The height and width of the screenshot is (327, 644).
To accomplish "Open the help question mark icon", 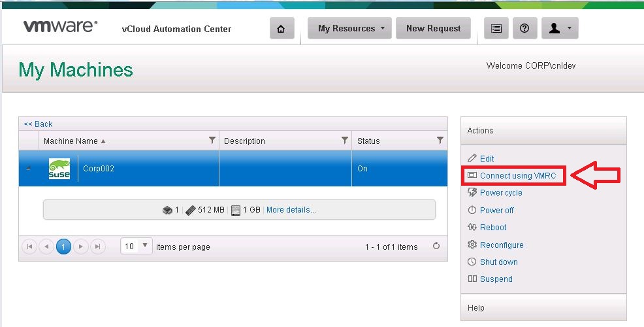I will click(x=524, y=28).
